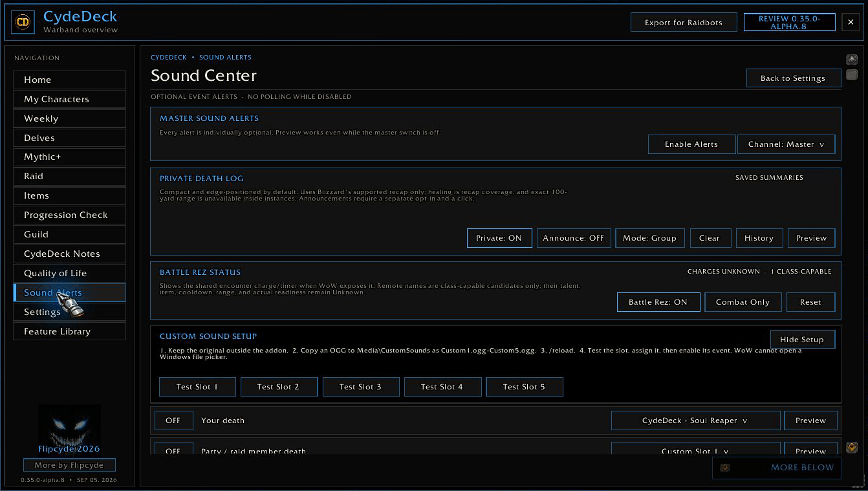Open the Weekly navigation item
Image resolution: width=868 pixels, height=491 pixels.
pyautogui.click(x=69, y=118)
